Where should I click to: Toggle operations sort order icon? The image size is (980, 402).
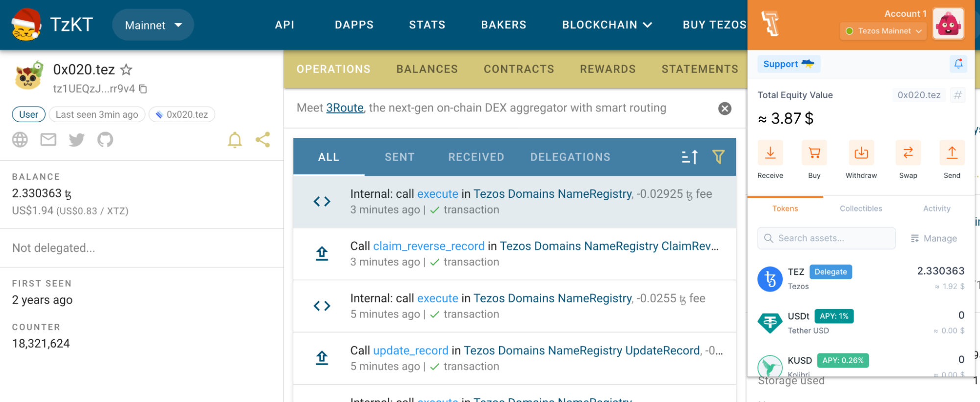tap(690, 157)
